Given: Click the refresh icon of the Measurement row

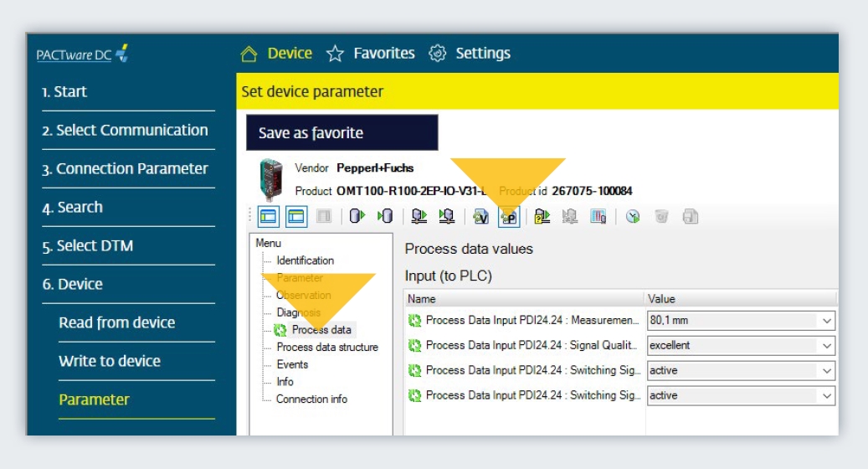Looking at the screenshot, I should (414, 321).
